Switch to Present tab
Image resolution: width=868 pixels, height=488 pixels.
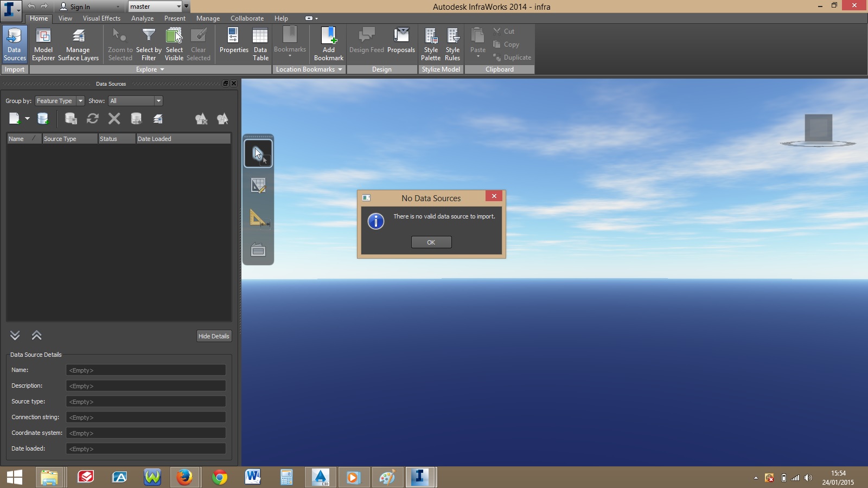pyautogui.click(x=175, y=18)
